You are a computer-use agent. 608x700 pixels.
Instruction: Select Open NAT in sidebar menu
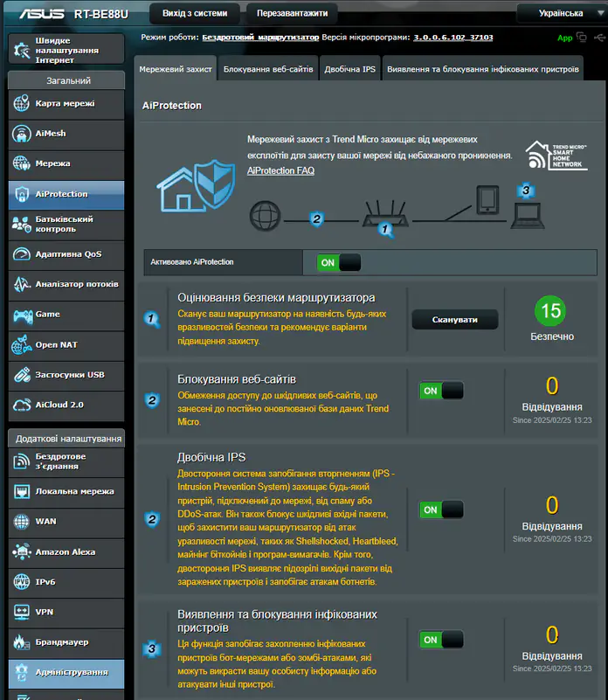[66, 345]
